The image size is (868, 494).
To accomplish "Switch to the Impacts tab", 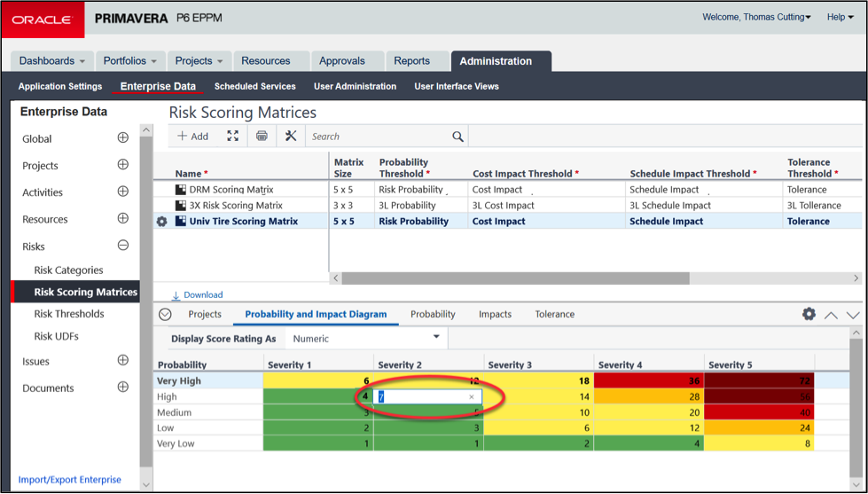I will pyautogui.click(x=495, y=314).
